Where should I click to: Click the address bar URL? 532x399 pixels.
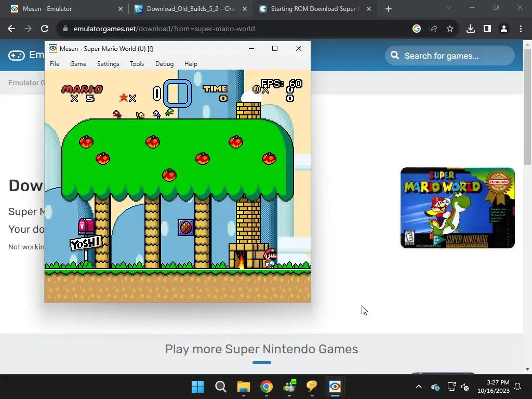pos(164,29)
